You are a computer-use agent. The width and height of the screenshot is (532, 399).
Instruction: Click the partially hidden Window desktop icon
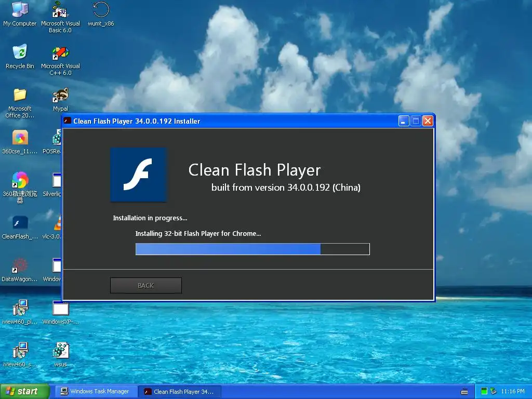click(52, 270)
